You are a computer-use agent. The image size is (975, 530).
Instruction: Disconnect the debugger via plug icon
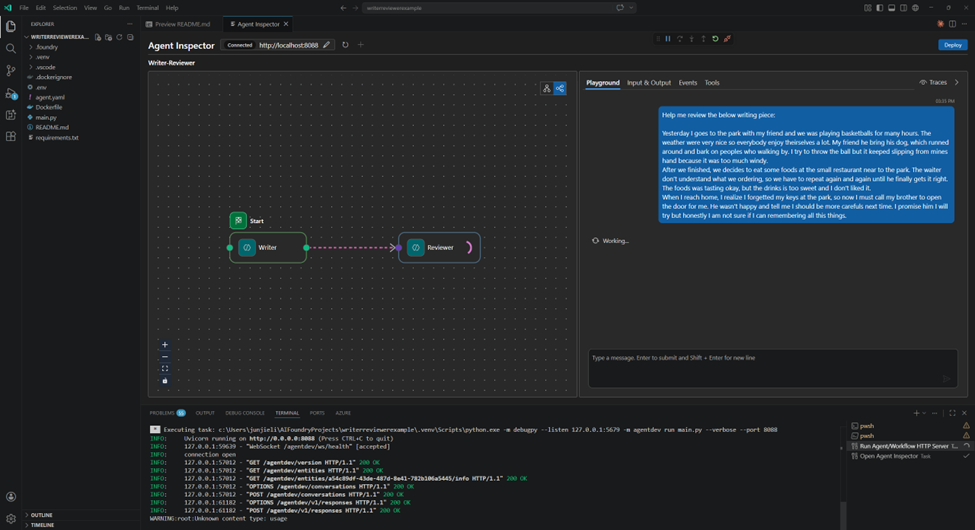click(x=727, y=39)
